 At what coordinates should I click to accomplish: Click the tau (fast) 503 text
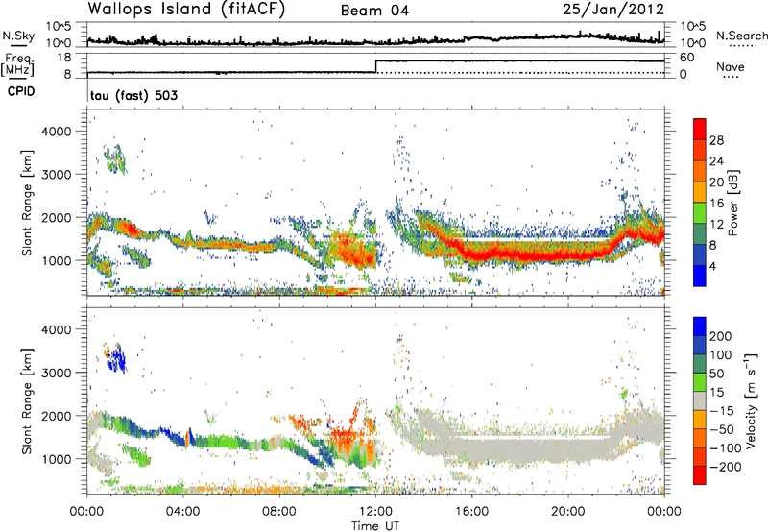[133, 95]
